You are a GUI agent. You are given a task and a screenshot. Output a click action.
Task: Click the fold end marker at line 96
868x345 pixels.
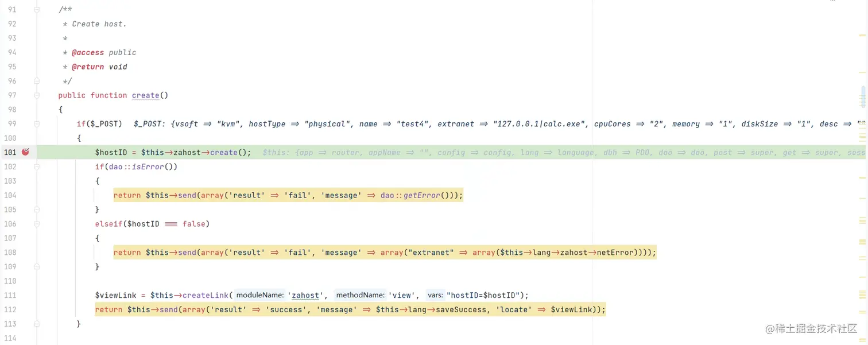[x=37, y=81]
